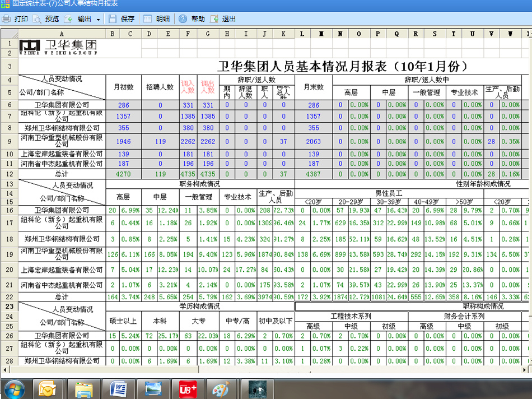Click the 卫华集团 logo in the sheet

point(58,47)
